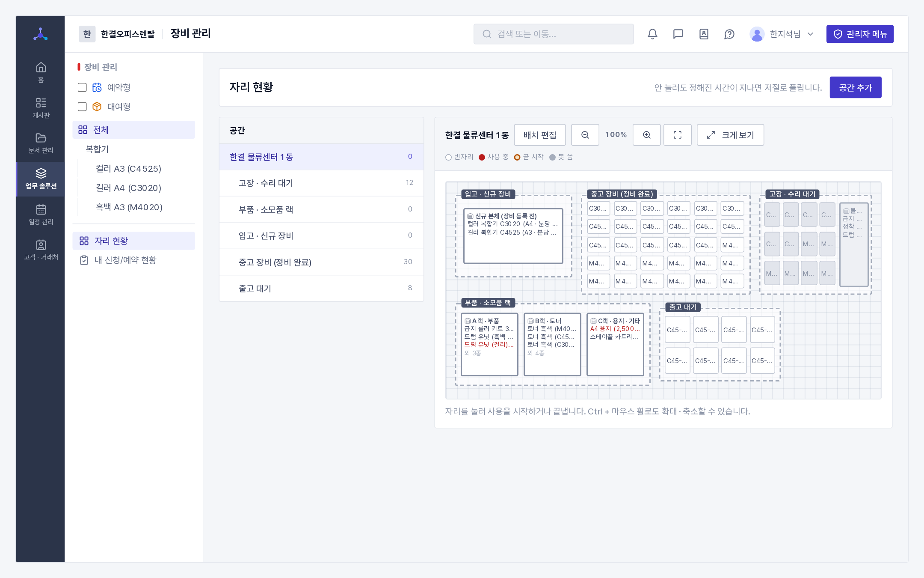The height and width of the screenshot is (578, 924).
Task: Select 한결 물류센터 1동 in space list
Action: pyautogui.click(x=321, y=157)
